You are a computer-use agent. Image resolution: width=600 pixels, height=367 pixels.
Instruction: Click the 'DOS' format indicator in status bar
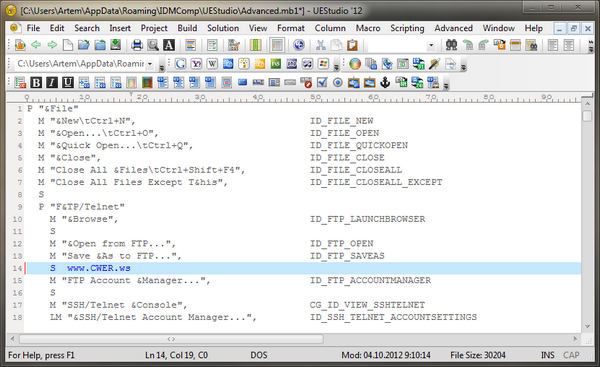pos(259,355)
